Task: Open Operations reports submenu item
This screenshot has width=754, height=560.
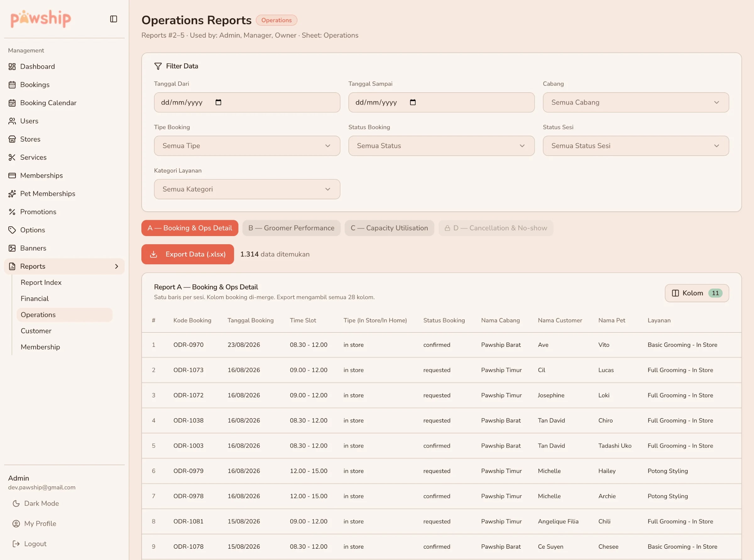Action: tap(64, 315)
